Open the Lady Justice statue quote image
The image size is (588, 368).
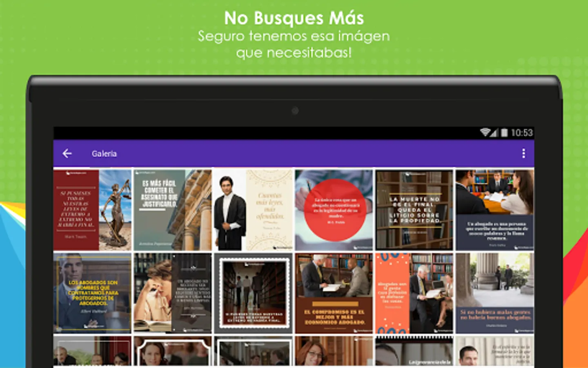[92, 210]
